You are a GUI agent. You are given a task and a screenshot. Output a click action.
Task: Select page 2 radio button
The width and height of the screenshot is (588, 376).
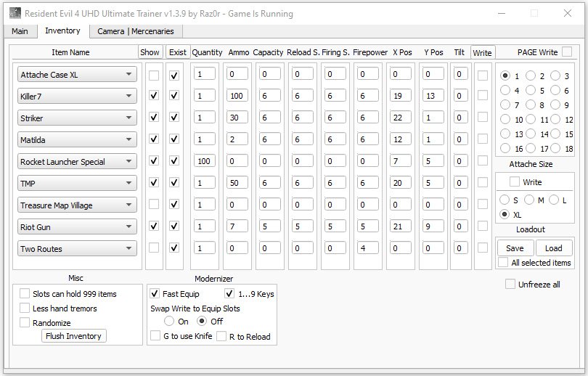(x=531, y=75)
